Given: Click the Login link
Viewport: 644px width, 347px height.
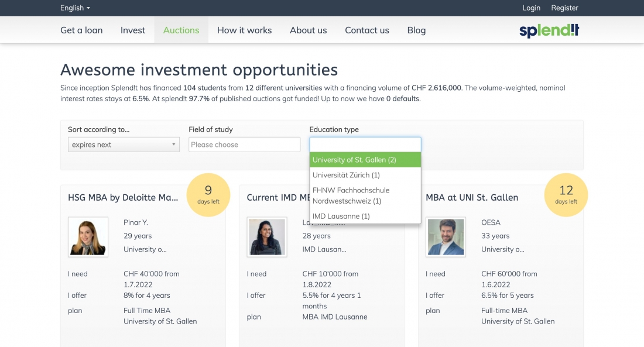Looking at the screenshot, I should (531, 8).
